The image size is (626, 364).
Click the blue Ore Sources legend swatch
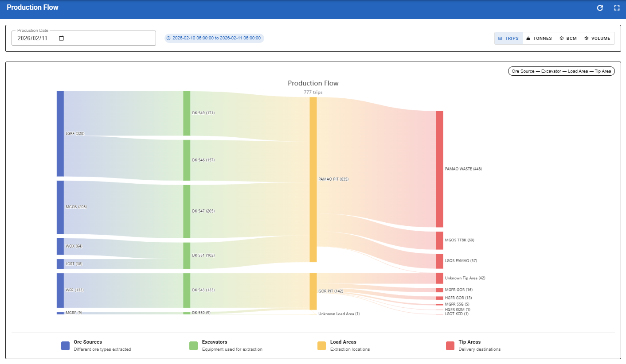coord(65,346)
